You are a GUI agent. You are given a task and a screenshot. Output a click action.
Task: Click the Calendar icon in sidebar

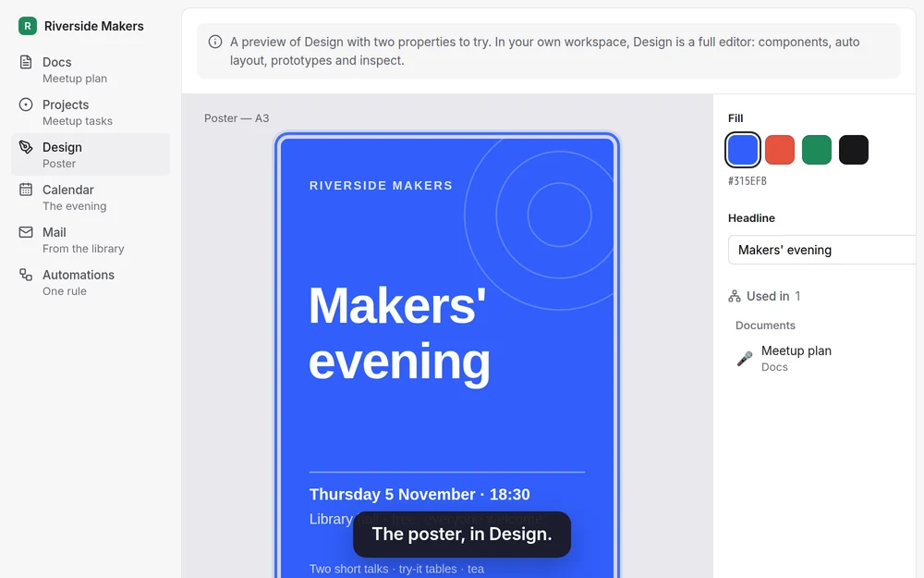tap(26, 190)
